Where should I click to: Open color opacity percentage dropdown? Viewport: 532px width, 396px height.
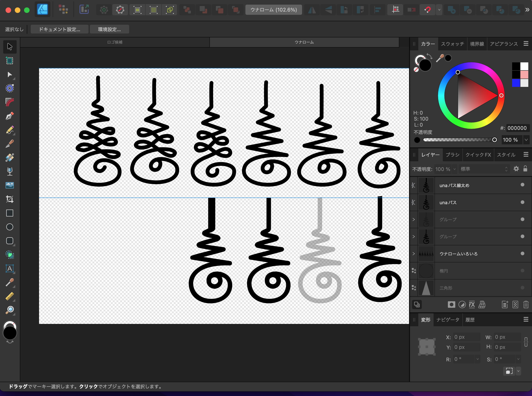point(526,140)
